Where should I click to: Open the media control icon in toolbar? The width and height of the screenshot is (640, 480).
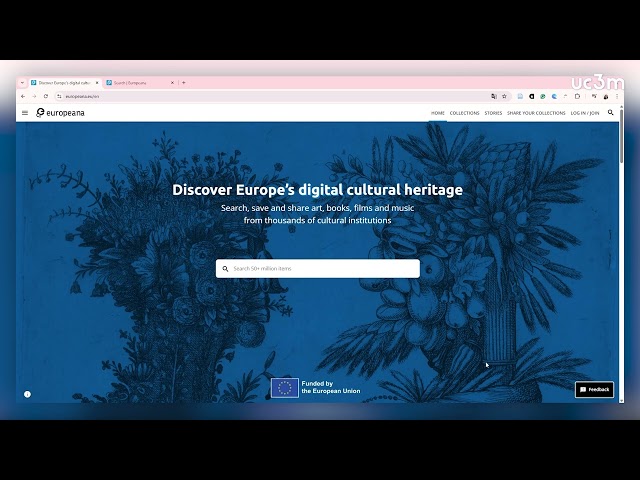tap(594, 96)
